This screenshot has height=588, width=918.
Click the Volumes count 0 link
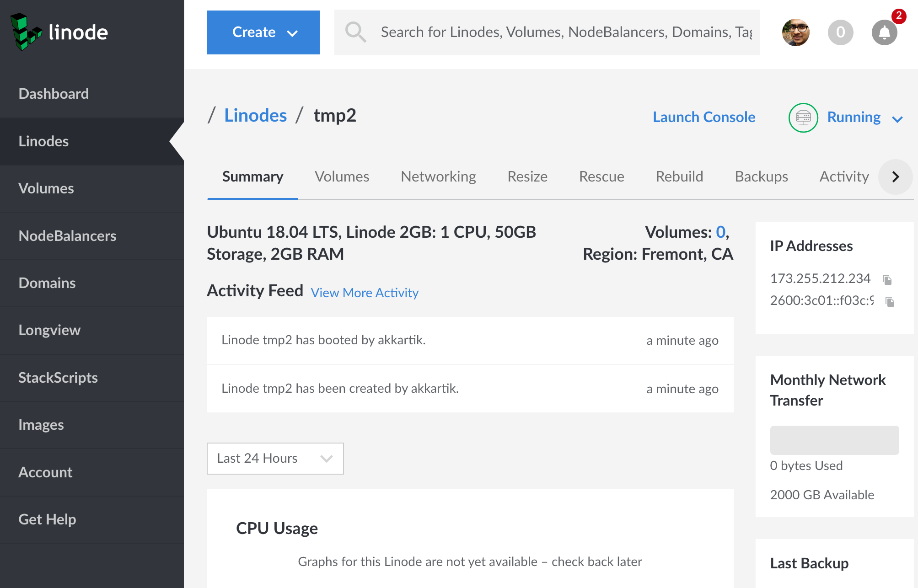point(720,232)
